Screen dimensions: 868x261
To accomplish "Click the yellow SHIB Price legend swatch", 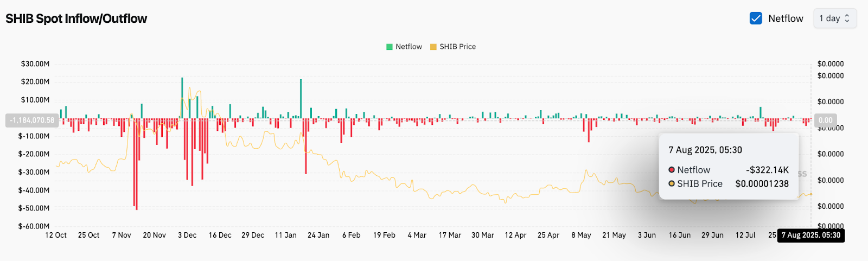I will tap(433, 47).
